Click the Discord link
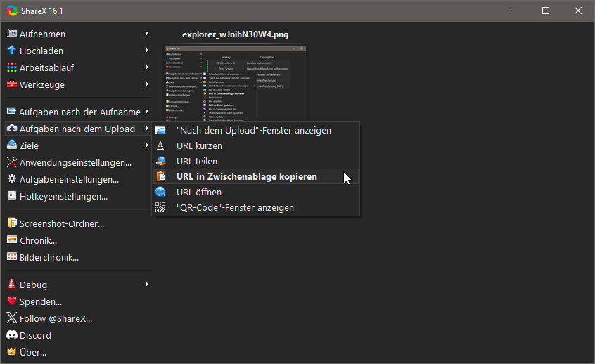 pyautogui.click(x=35, y=335)
